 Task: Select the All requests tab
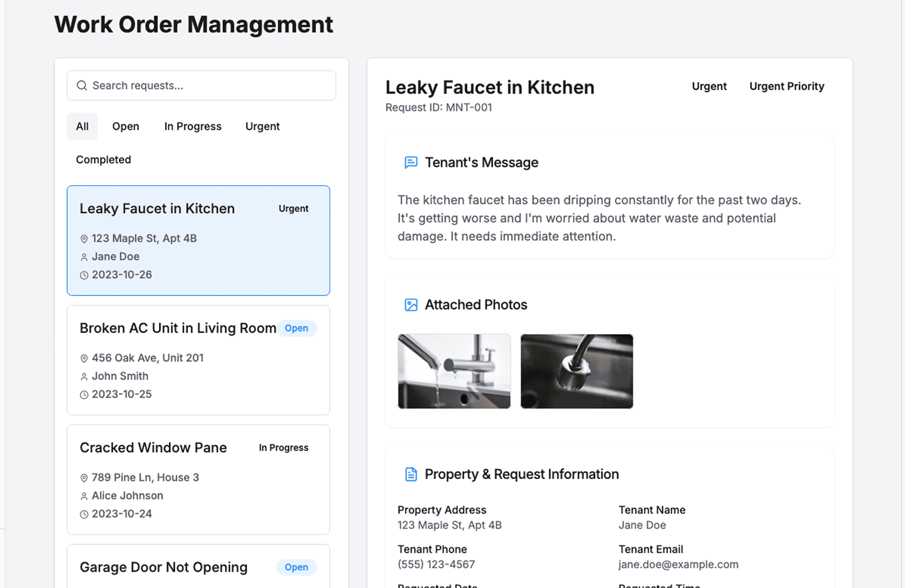[82, 126]
